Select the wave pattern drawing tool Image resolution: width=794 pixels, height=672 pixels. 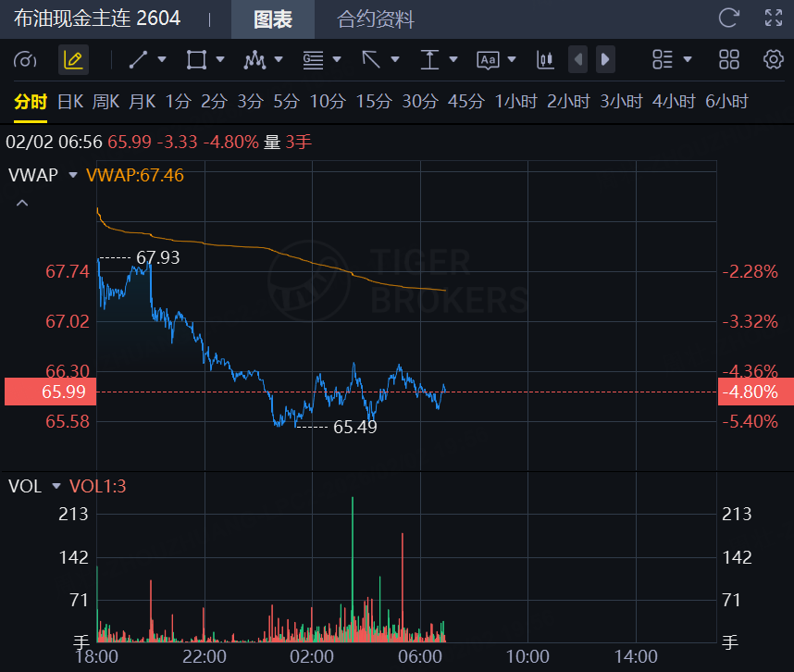pos(254,60)
